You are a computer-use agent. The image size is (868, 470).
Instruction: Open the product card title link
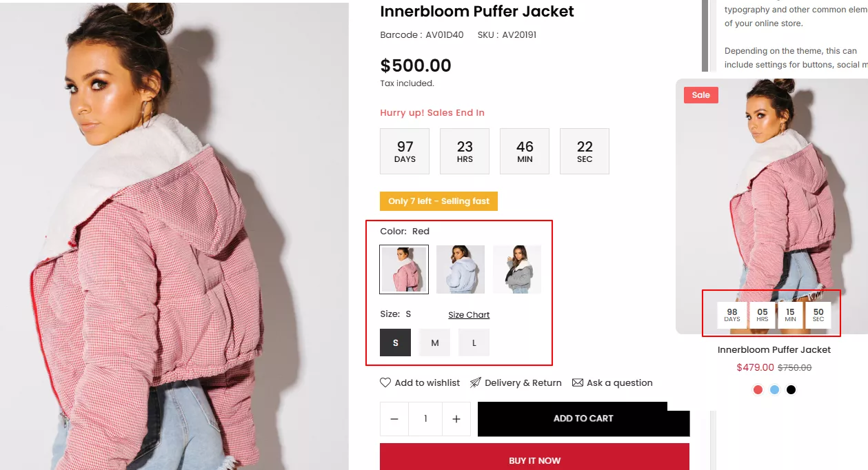point(774,349)
